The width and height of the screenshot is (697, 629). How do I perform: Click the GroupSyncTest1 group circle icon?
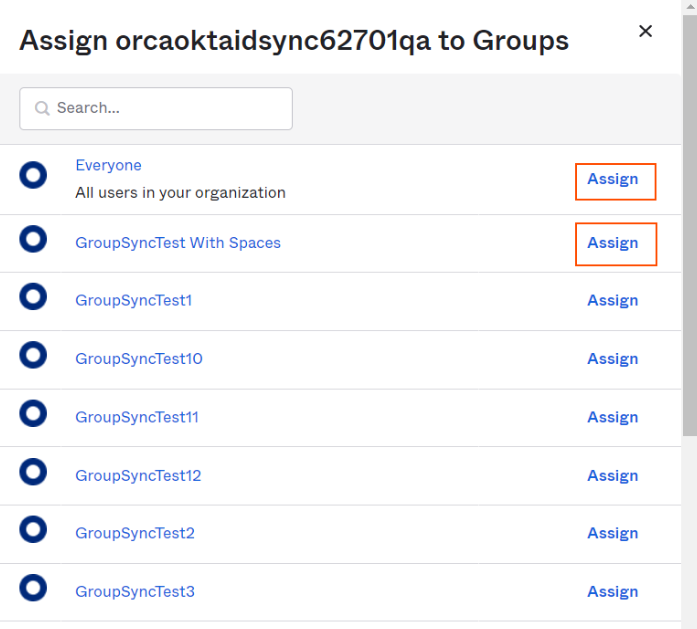(x=33, y=296)
